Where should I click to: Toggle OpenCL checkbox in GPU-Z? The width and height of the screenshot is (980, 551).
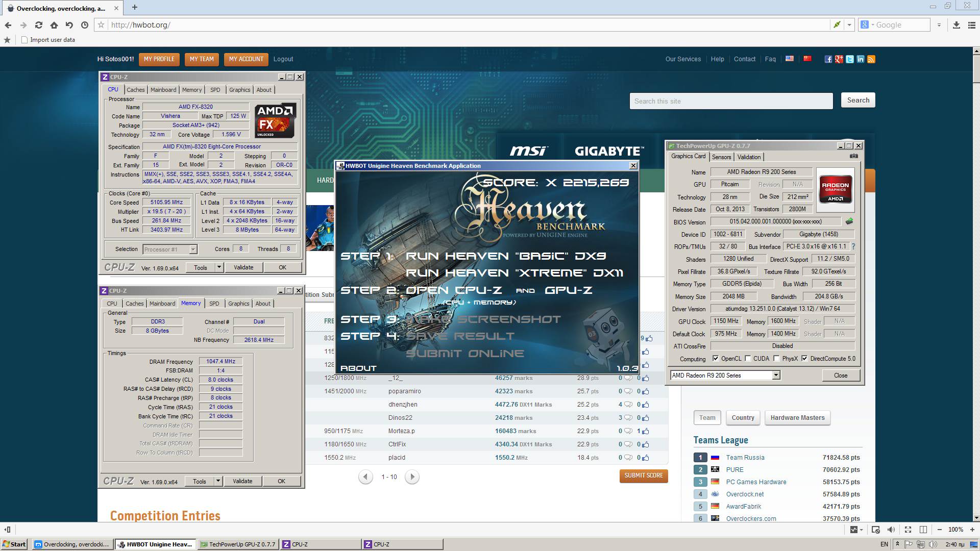[x=715, y=359]
